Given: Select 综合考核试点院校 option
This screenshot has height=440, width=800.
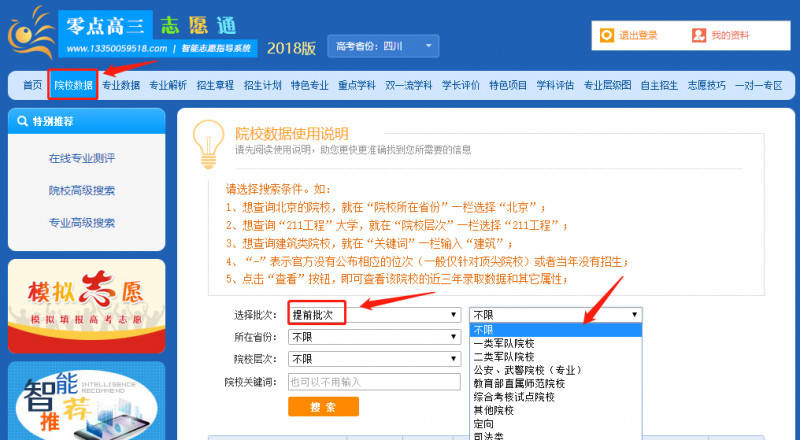Looking at the screenshot, I should (514, 397).
